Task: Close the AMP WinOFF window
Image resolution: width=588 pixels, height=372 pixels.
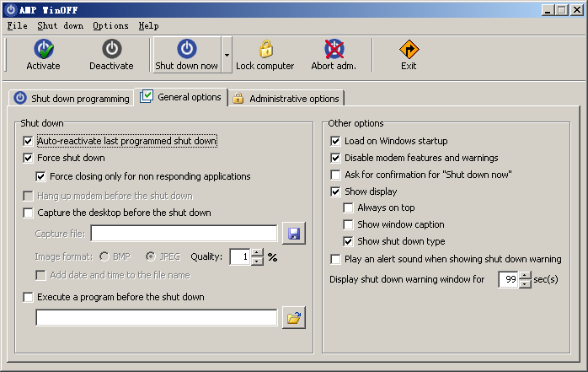Action: click(577, 10)
